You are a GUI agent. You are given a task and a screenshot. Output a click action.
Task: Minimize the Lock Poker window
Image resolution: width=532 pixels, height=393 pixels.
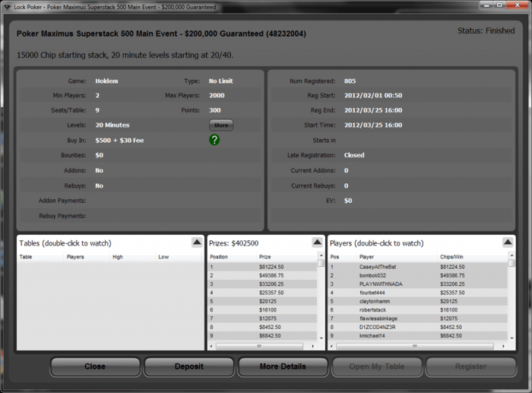[486, 5]
